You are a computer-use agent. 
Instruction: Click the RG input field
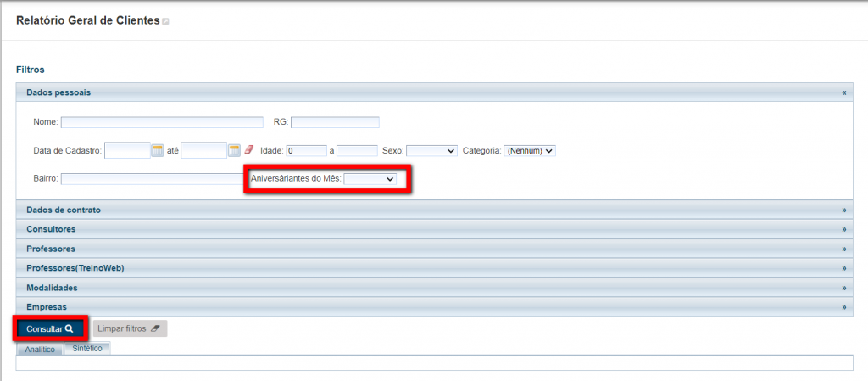335,122
